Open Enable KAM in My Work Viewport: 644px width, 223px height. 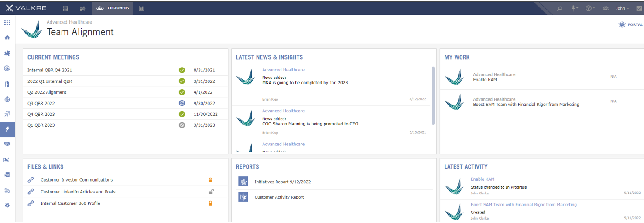(x=485, y=80)
